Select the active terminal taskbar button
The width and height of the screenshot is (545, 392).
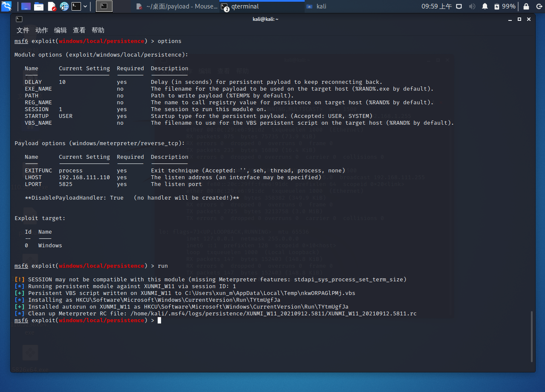(104, 6)
